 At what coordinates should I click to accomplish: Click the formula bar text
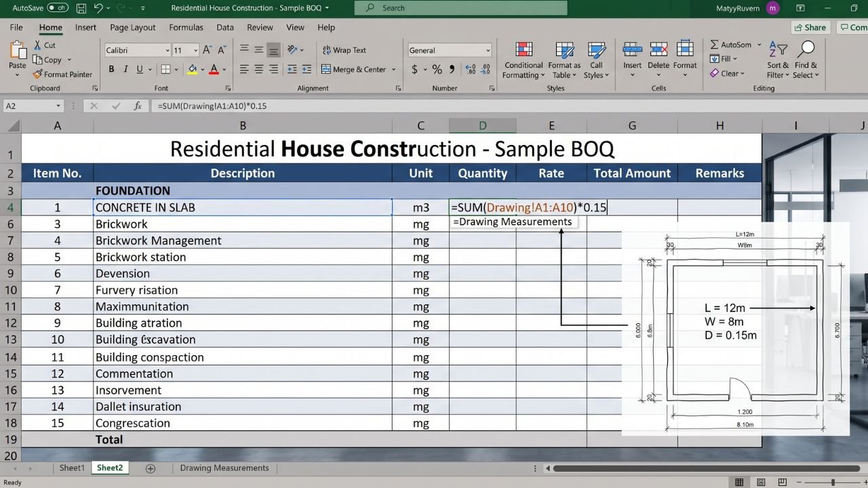[x=212, y=106]
